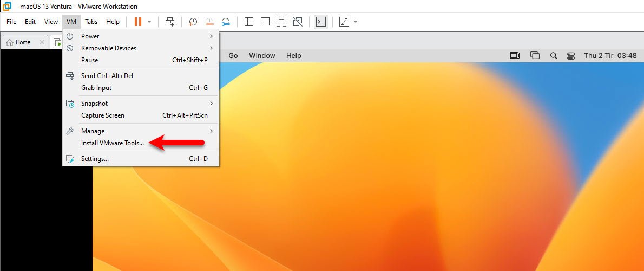The image size is (644, 271).
Task: Click the Send Ctrl+Alt+Del toolbar icon
Action: tap(170, 22)
